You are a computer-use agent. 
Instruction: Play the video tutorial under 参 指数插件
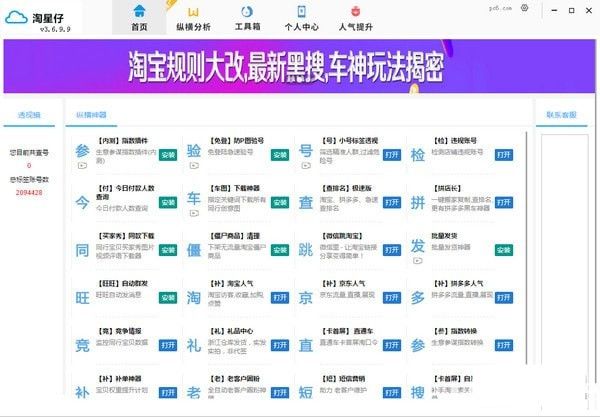click(82, 166)
